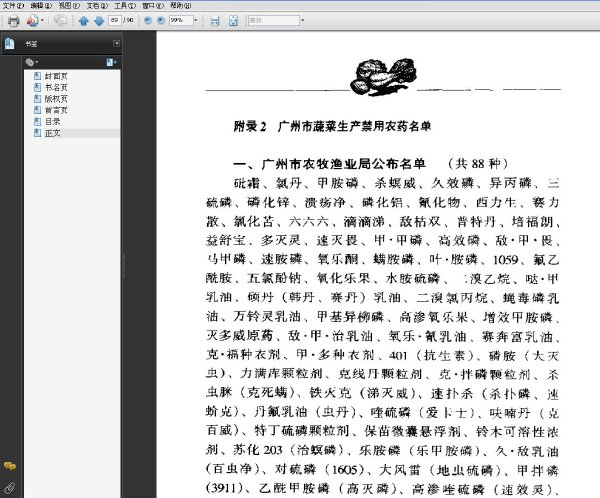The width and height of the screenshot is (600, 498).
Task: Click the bookmarks panel icon
Action: point(10,44)
